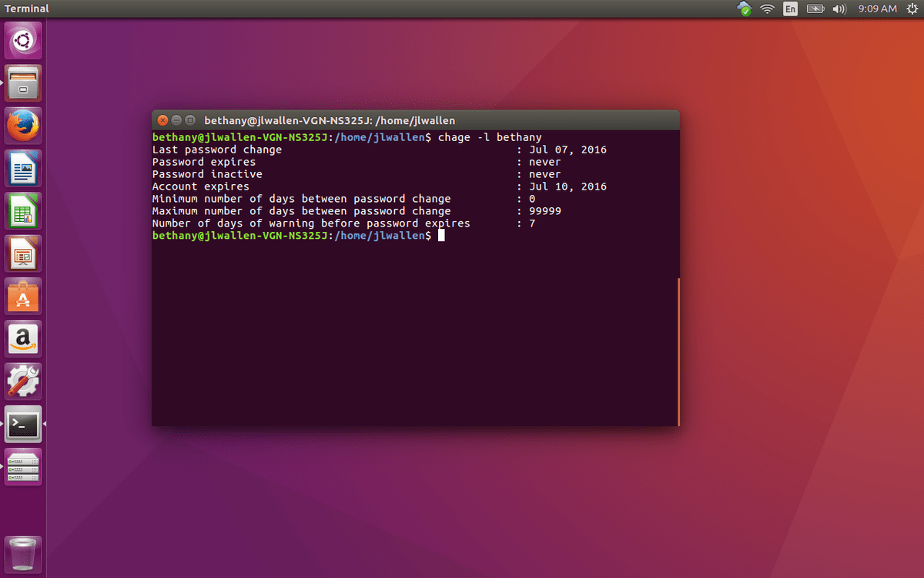Click the Ubuntu Dash button
924x578 pixels.
coord(23,40)
